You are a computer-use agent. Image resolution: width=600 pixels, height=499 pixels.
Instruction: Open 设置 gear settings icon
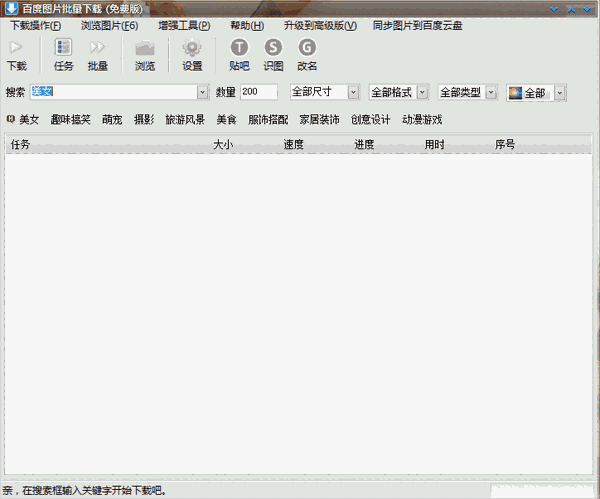tap(192, 47)
